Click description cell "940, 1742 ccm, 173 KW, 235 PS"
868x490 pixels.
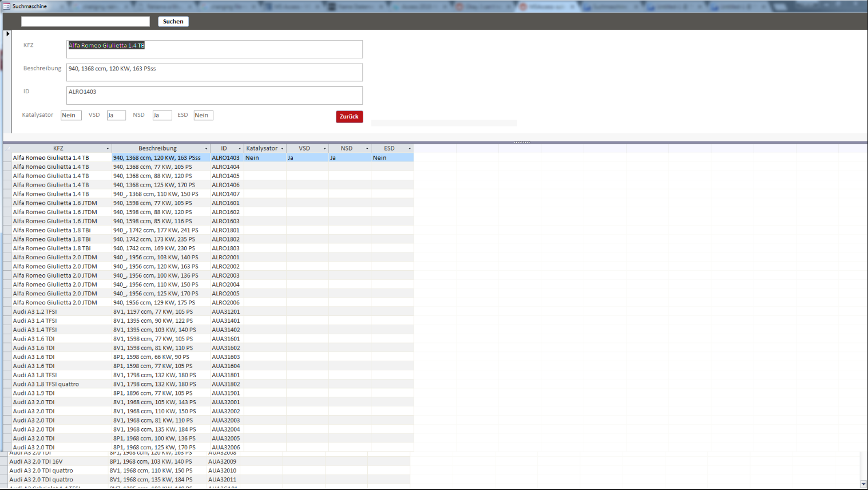tap(161, 239)
